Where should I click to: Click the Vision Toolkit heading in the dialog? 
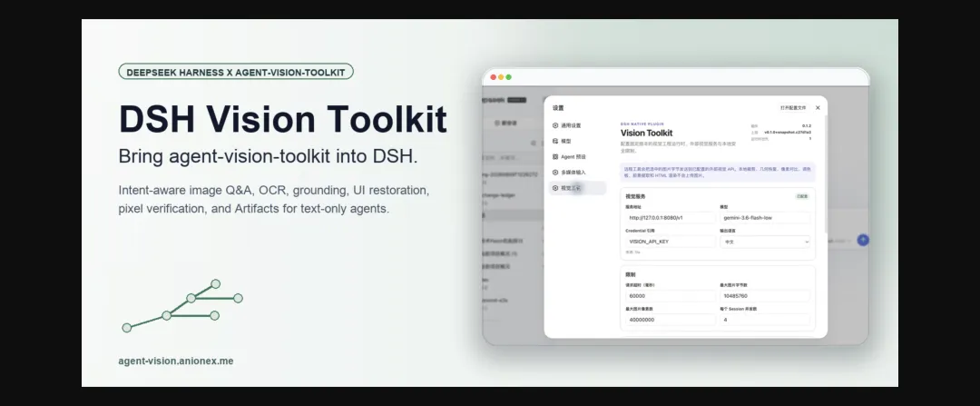pyautogui.click(x=646, y=134)
